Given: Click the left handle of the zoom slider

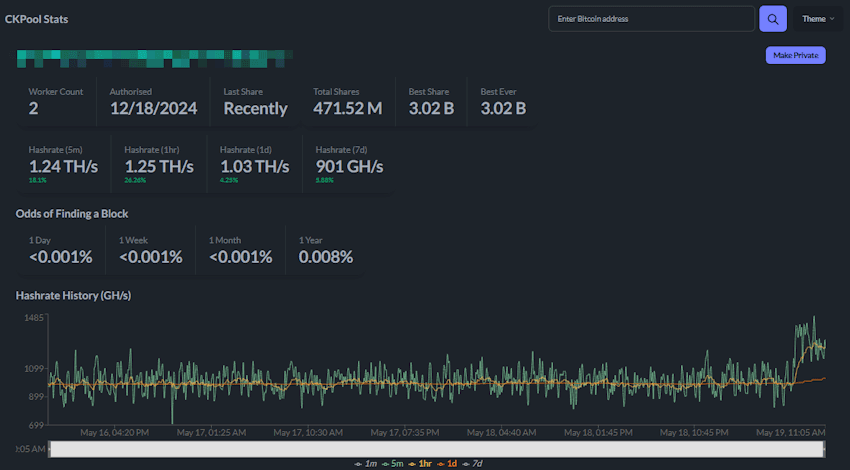Looking at the screenshot, I should tap(50, 449).
